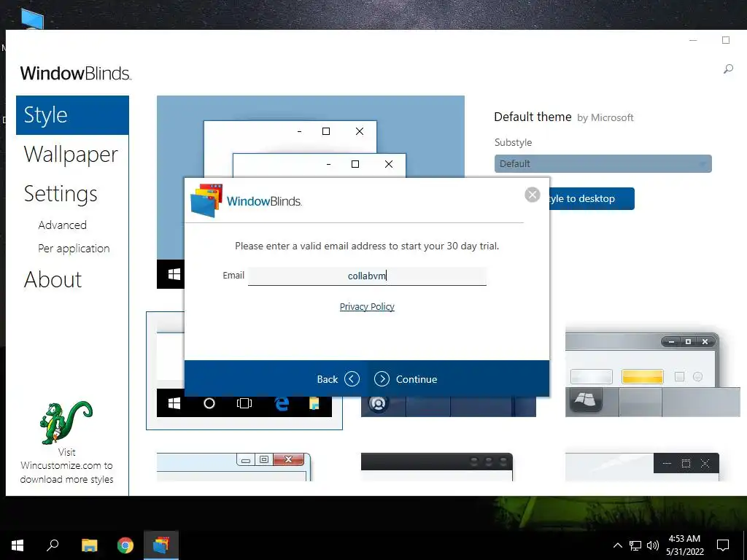Image resolution: width=747 pixels, height=560 pixels.
Task: Open Advanced settings sub-item
Action: point(63,225)
